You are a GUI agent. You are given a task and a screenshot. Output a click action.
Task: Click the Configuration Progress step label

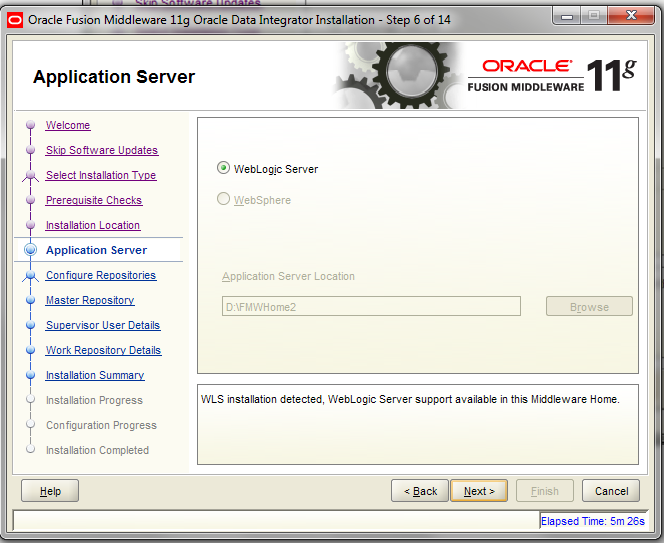coord(102,425)
